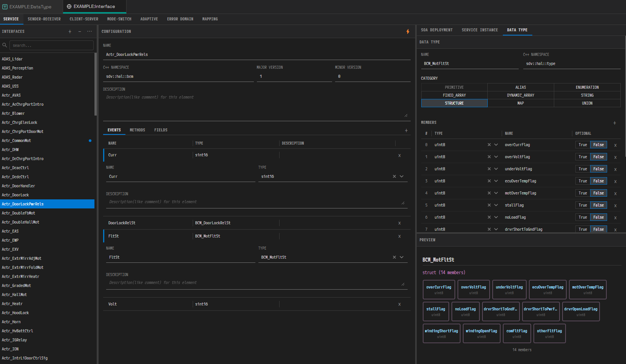Click the search magnifier icon in Interfaces
The image size is (626, 364).
click(5, 45)
